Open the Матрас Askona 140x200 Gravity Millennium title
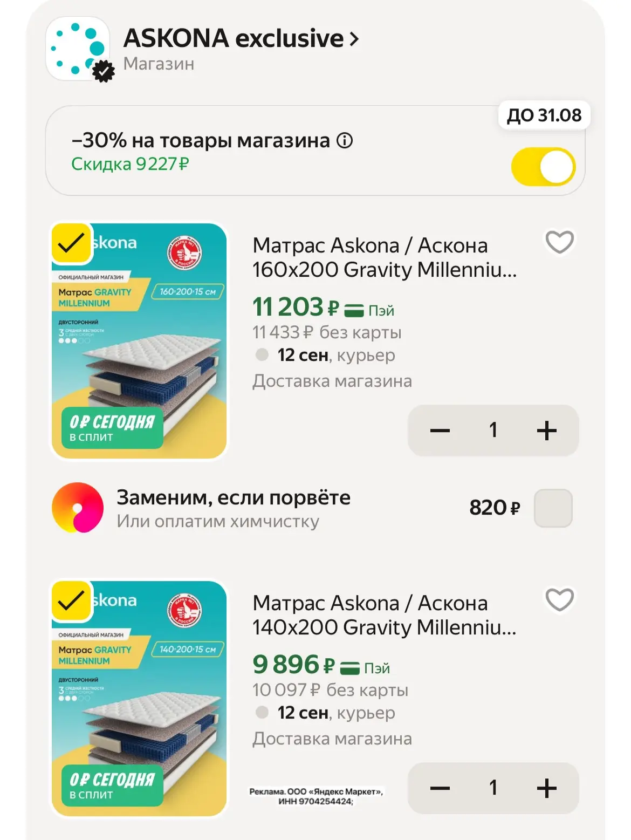631x840 pixels. click(385, 615)
